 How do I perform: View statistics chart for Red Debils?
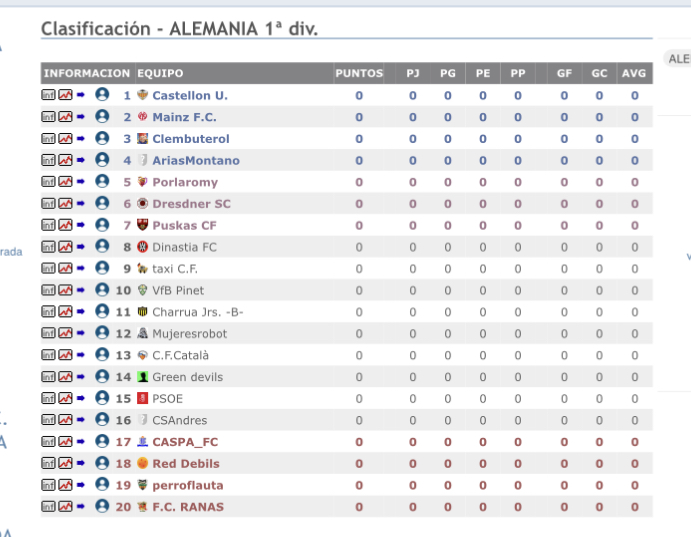[65, 463]
